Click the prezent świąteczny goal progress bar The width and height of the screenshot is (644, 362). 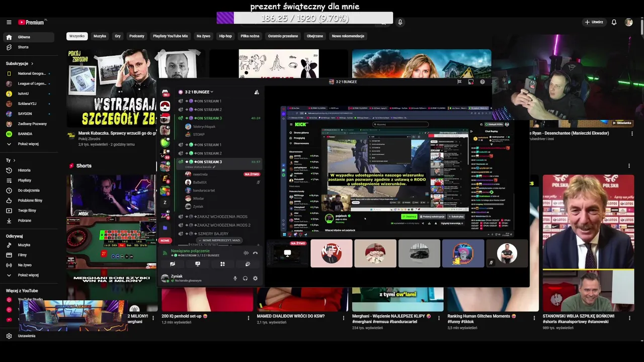click(x=305, y=18)
